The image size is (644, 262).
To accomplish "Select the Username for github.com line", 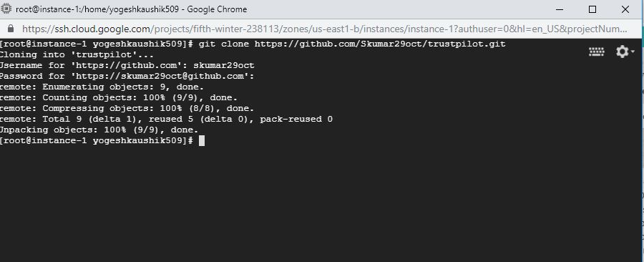I will pos(127,65).
